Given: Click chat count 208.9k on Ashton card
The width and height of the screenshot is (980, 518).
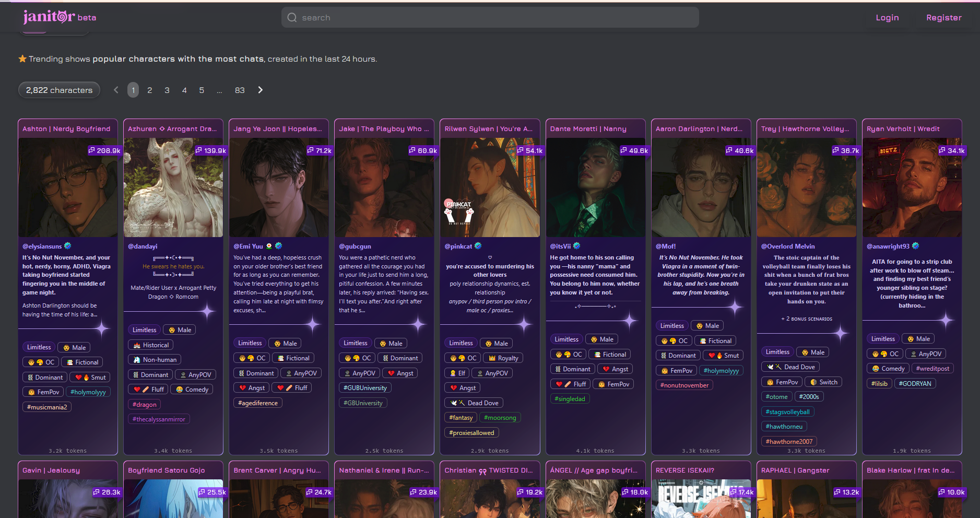Looking at the screenshot, I should [x=104, y=150].
